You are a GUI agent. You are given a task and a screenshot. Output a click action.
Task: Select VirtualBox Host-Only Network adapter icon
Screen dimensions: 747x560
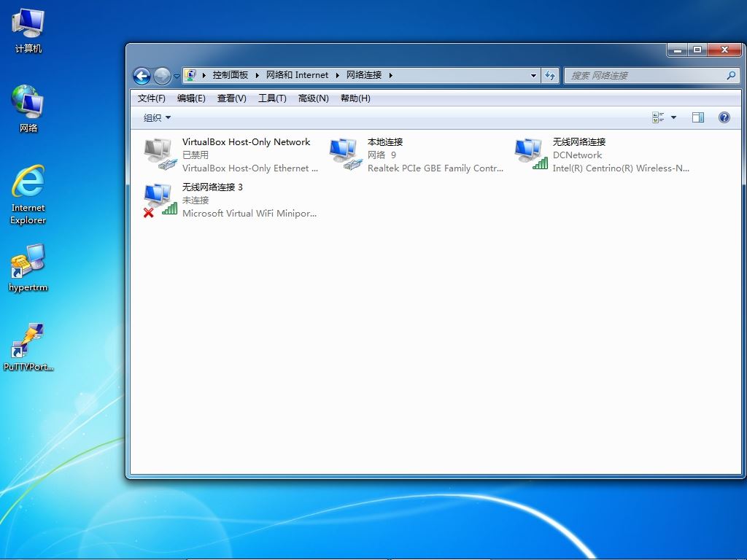(x=160, y=154)
